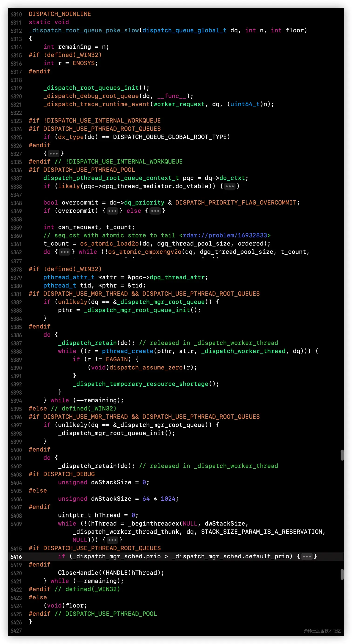This screenshot has height=644, width=352.
Task: Click line number 6427 in gutter
Action: 16,631
